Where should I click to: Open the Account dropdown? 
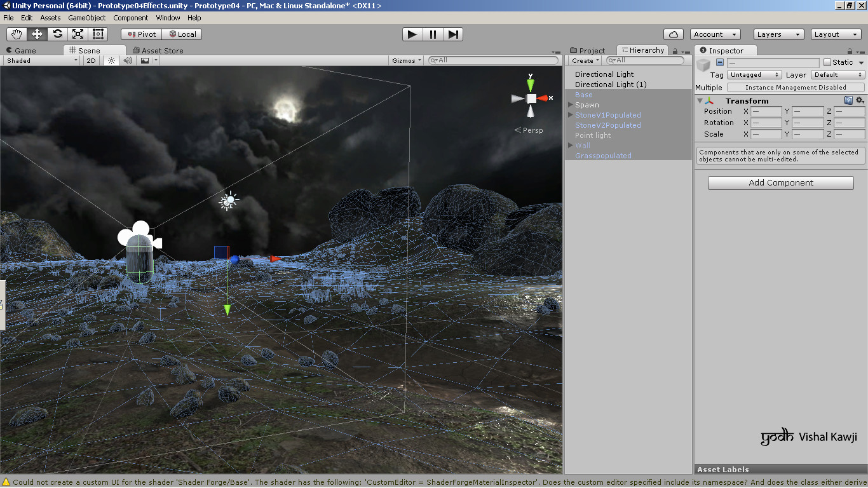pyautogui.click(x=715, y=34)
